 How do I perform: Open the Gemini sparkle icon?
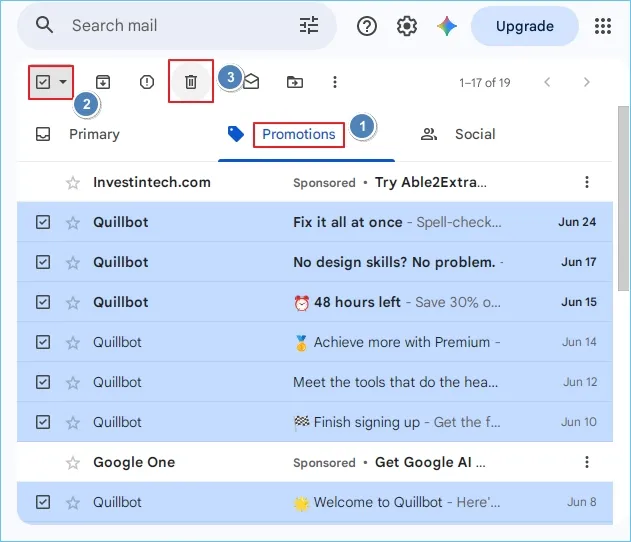447,26
